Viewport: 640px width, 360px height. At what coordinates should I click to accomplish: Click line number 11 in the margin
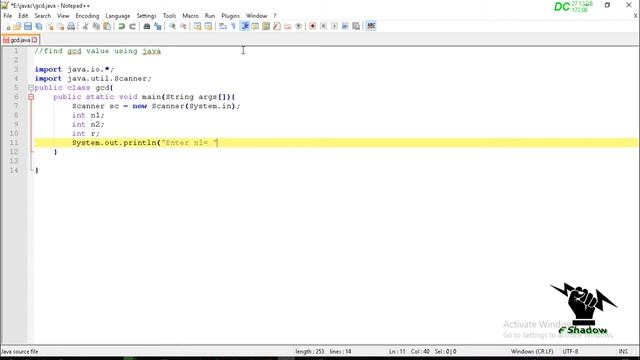coord(14,143)
